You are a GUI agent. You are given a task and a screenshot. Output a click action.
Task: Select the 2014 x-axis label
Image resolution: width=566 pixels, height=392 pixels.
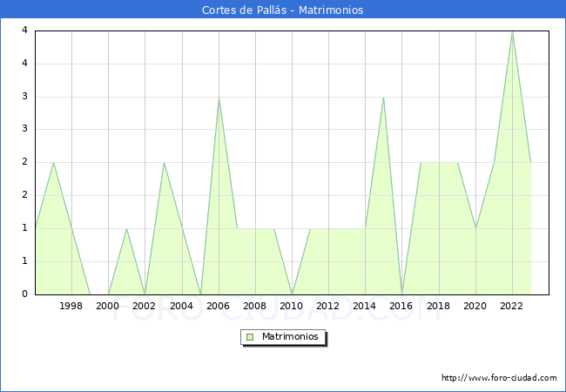[365, 306]
